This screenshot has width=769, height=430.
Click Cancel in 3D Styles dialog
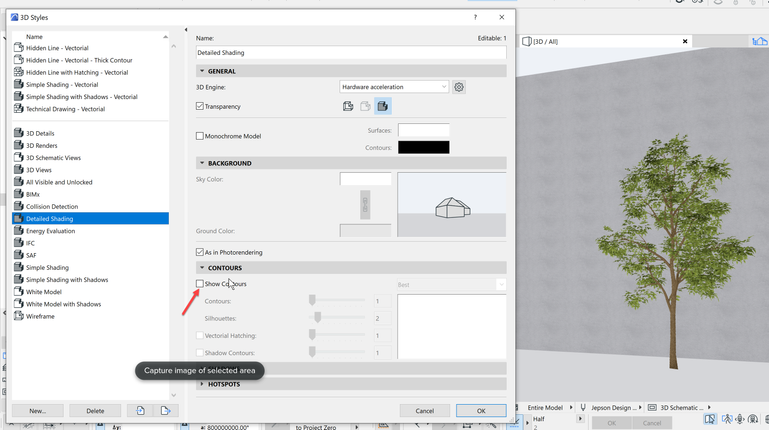click(425, 411)
